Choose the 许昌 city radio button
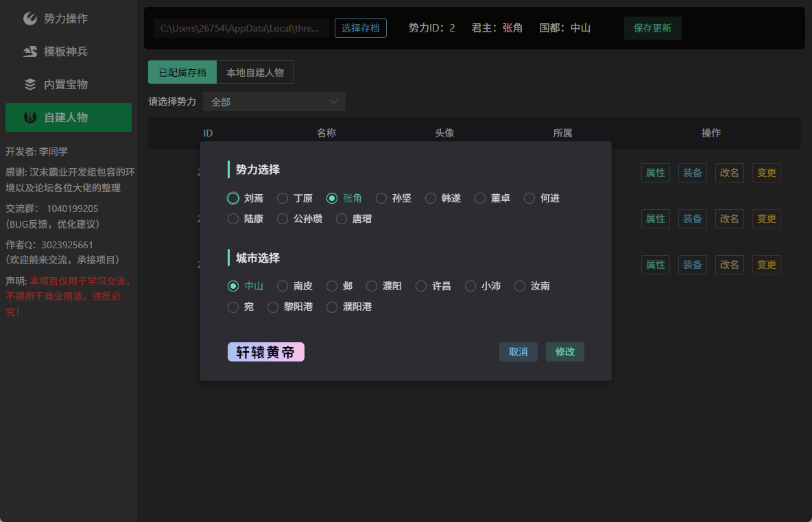This screenshot has height=522, width=812. [x=421, y=286]
